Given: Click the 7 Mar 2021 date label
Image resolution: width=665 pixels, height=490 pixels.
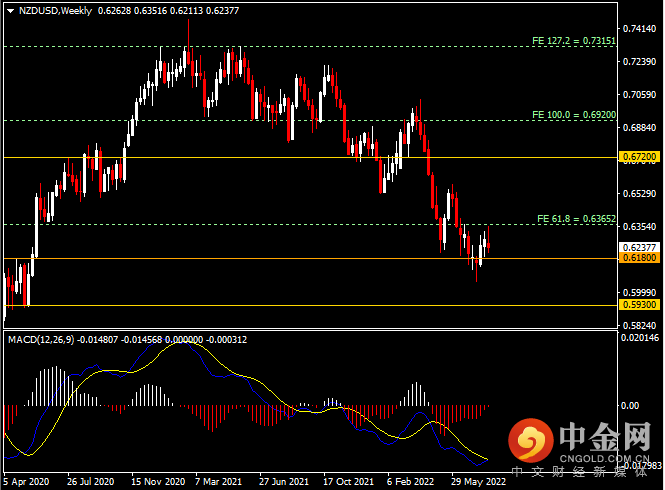Looking at the screenshot, I should [x=218, y=482].
